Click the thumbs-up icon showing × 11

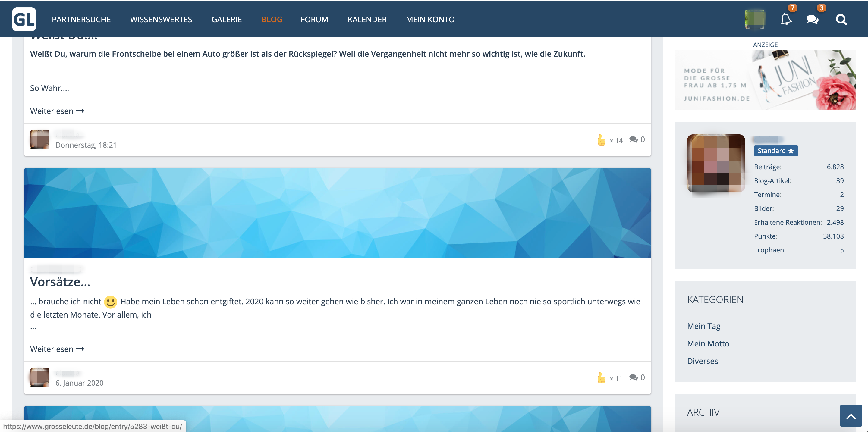click(x=601, y=378)
